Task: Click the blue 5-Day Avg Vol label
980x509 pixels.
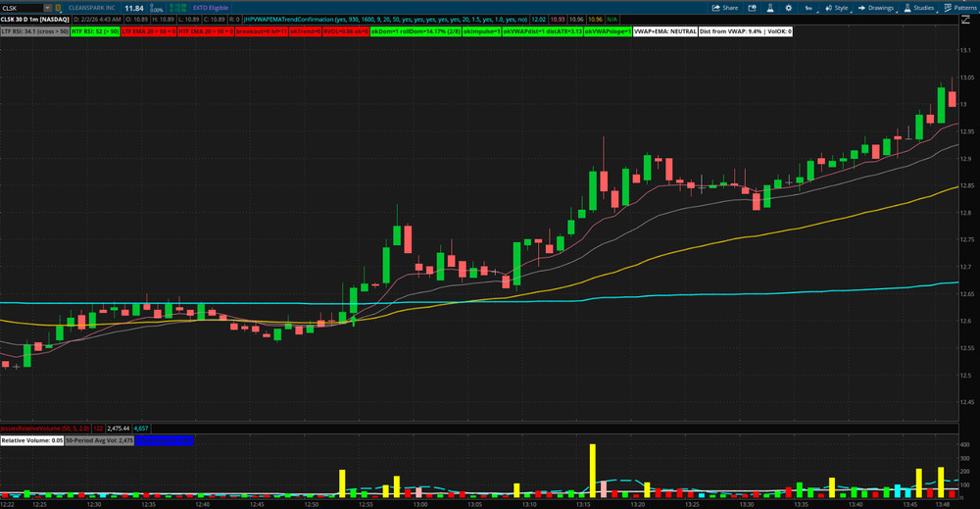Action: (165, 441)
